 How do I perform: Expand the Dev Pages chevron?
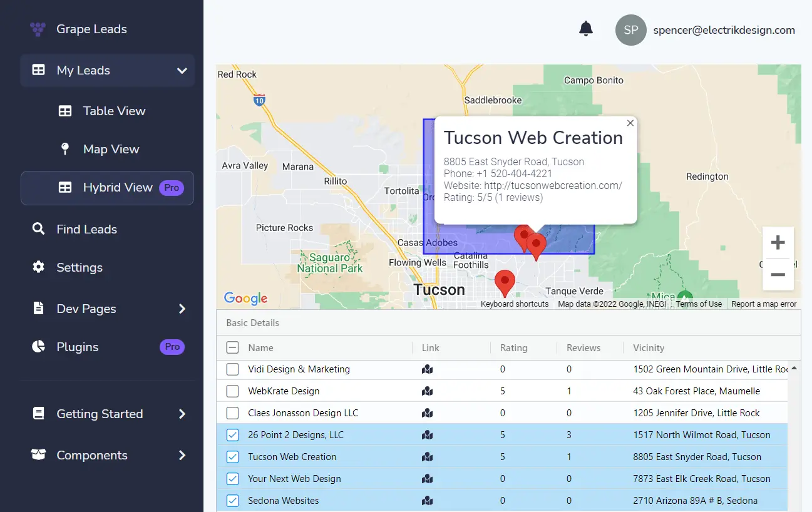(182, 309)
